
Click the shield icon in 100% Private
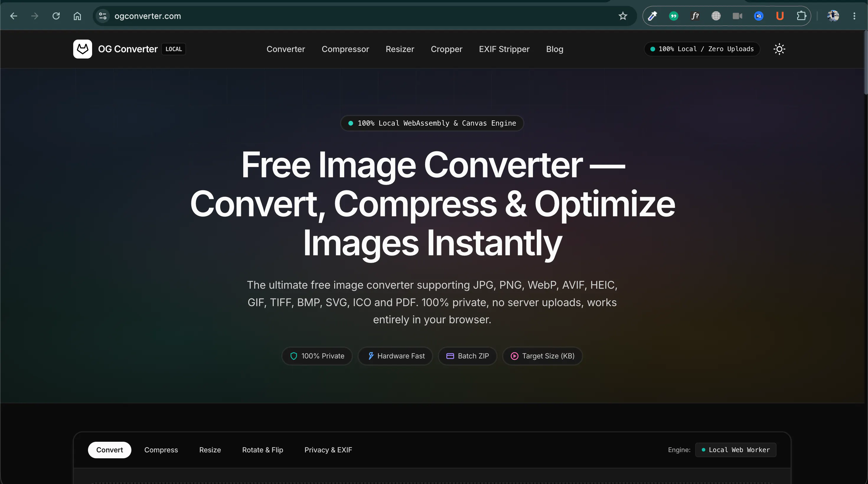[293, 356]
